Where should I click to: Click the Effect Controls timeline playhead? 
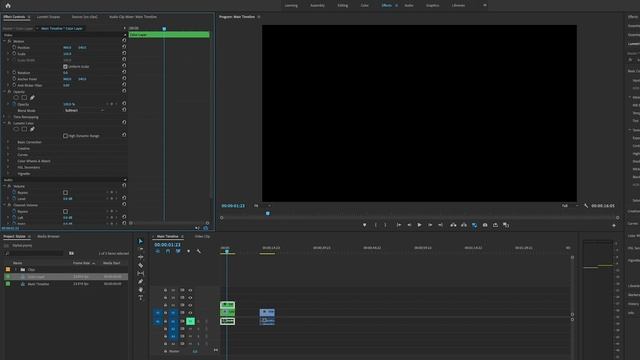coord(164,29)
